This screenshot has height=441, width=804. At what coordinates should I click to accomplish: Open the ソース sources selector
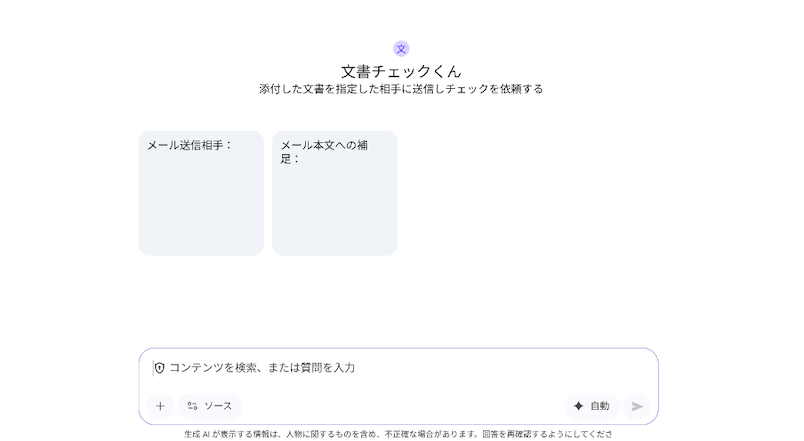point(210,406)
